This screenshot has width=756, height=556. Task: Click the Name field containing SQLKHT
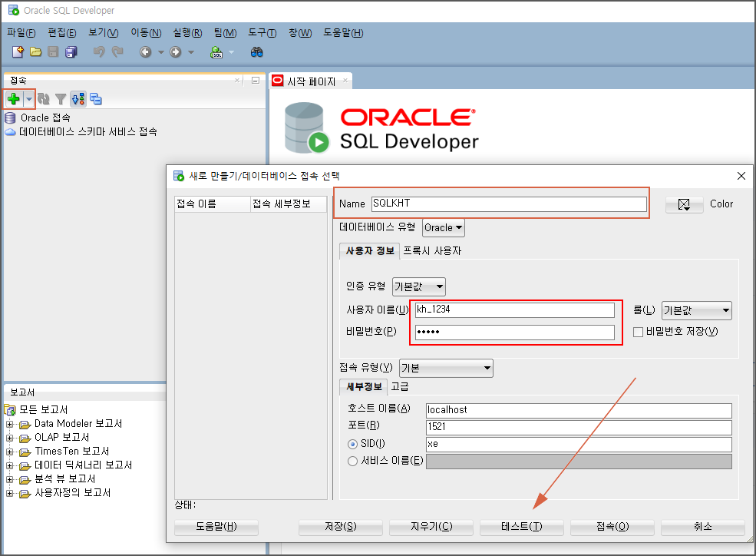pos(509,204)
